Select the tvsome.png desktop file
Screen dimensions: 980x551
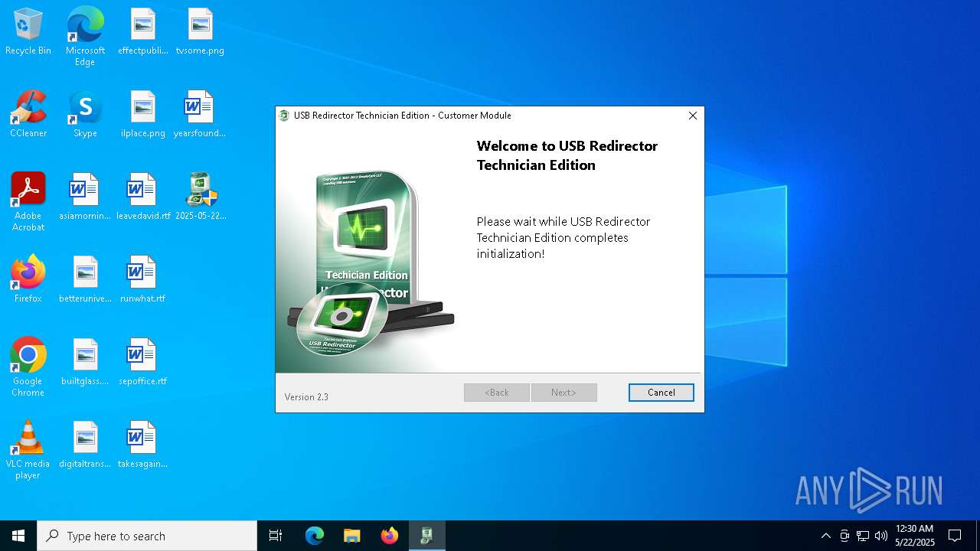coord(200,32)
